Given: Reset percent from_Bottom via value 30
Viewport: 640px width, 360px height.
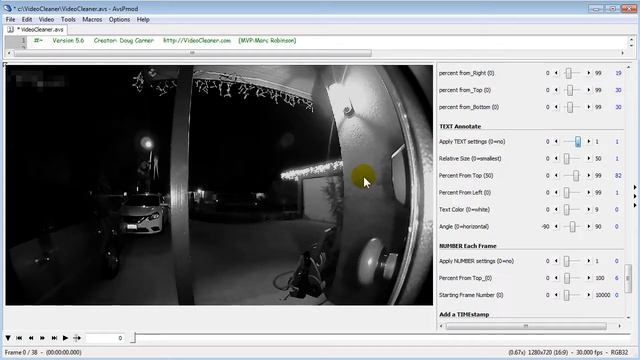Looking at the screenshot, I should (618, 107).
